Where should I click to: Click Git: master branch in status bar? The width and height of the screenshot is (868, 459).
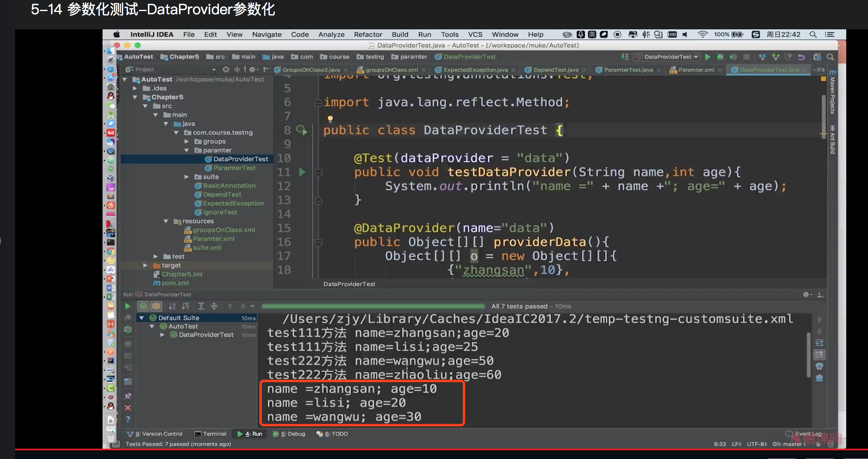coord(789,444)
